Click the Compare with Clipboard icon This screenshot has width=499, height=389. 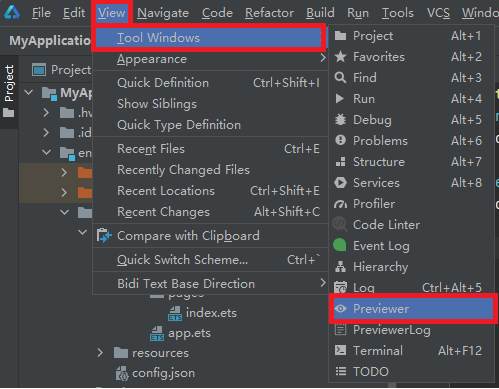pyautogui.click(x=104, y=236)
